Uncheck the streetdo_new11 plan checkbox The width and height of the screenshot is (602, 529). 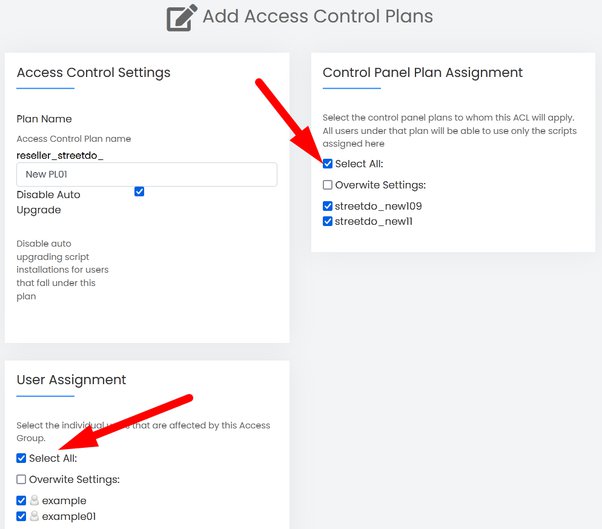tap(327, 222)
